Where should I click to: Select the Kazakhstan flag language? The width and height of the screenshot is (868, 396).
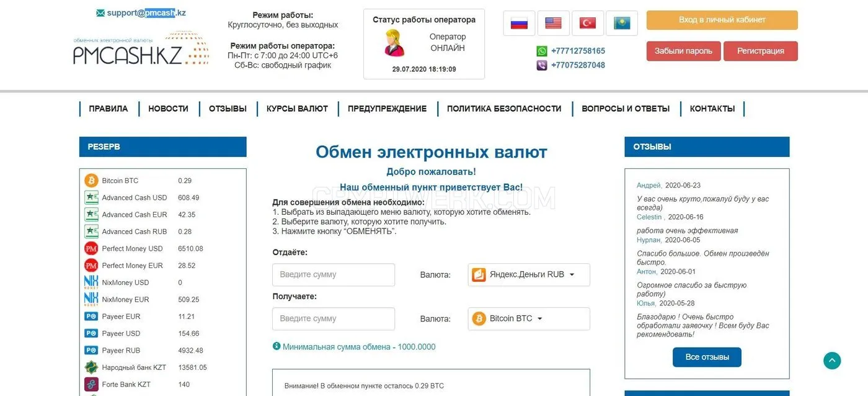pos(622,24)
